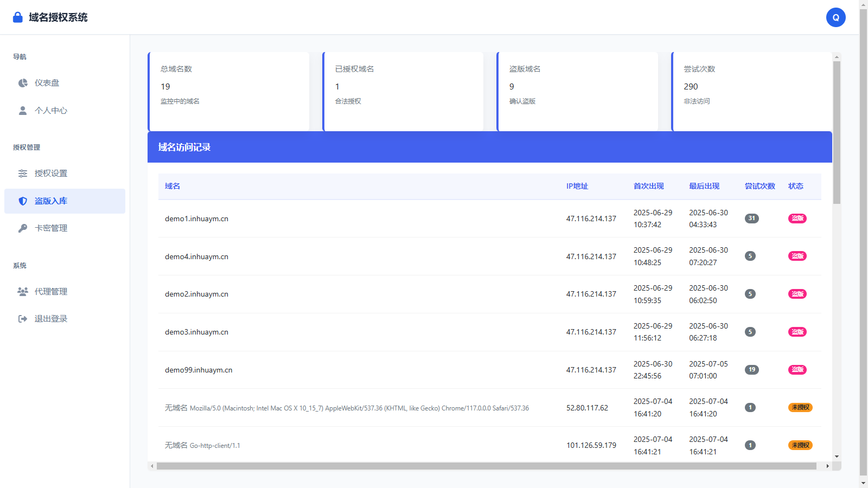Click the 未授权 badge on the 52.80.117.62 row
Screen dimensions: 868x488
pos(800,407)
